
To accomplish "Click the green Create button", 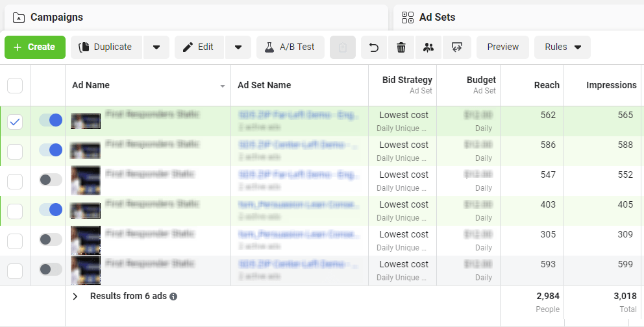I will click(x=35, y=47).
